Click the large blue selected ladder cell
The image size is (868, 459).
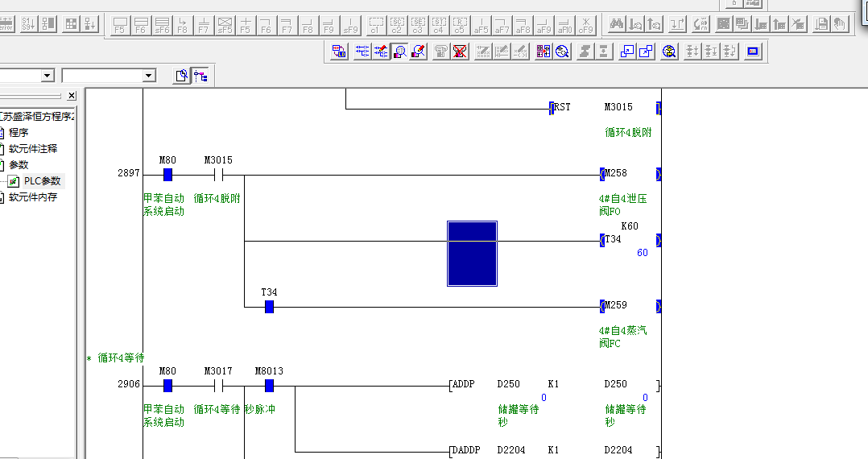pos(472,254)
